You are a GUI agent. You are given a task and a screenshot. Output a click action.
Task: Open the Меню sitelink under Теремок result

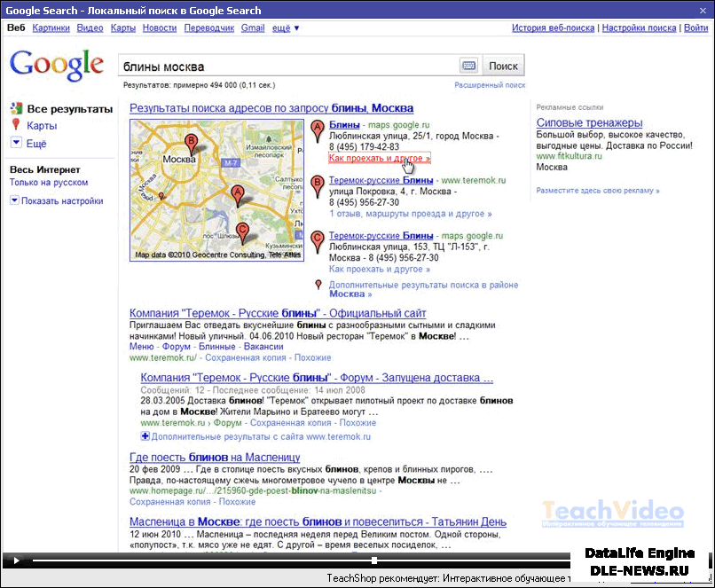pyautogui.click(x=141, y=347)
